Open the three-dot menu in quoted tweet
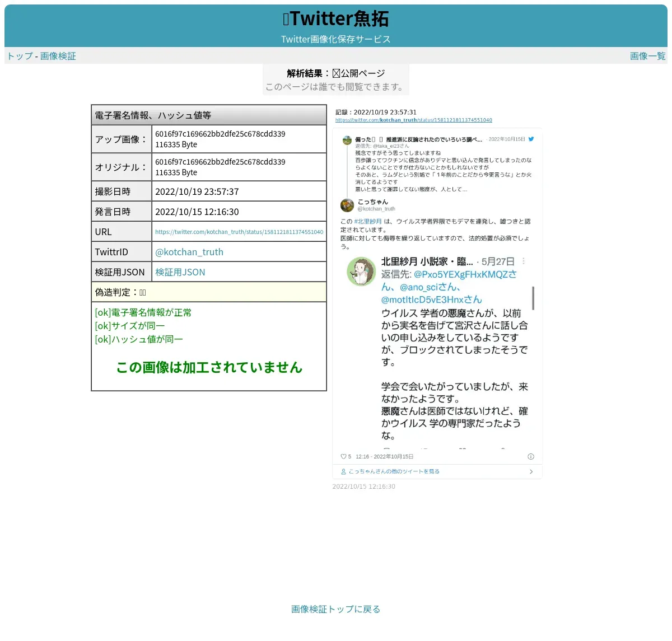 click(x=524, y=261)
